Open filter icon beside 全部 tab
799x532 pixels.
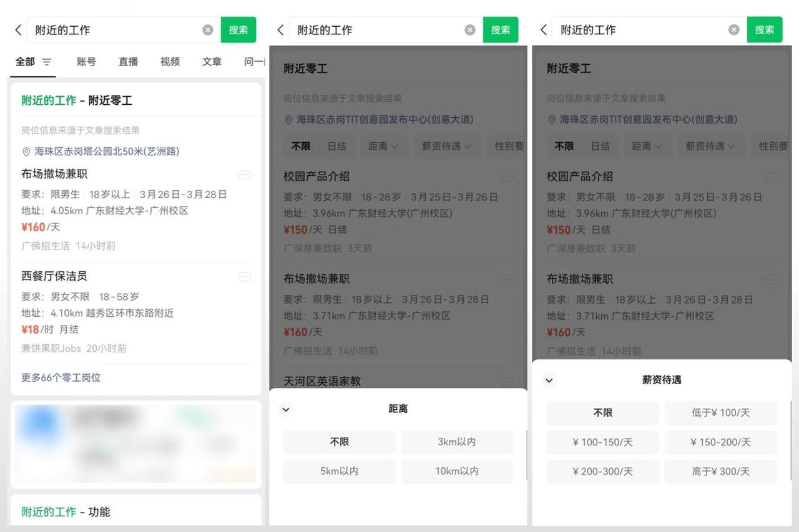click(47, 62)
